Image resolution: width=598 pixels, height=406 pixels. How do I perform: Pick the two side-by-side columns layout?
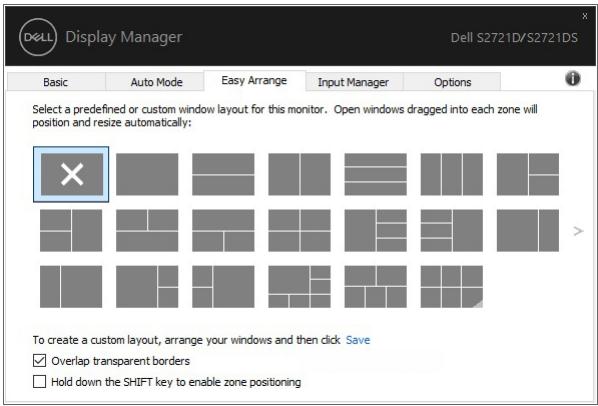(299, 174)
